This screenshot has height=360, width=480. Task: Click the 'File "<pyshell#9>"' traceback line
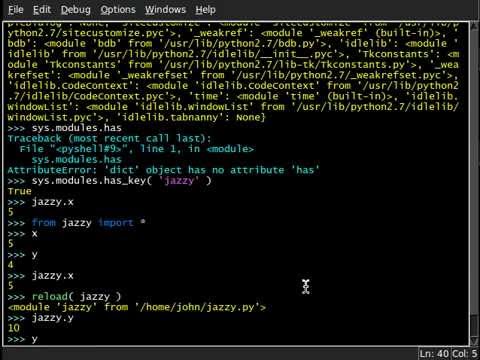137,149
